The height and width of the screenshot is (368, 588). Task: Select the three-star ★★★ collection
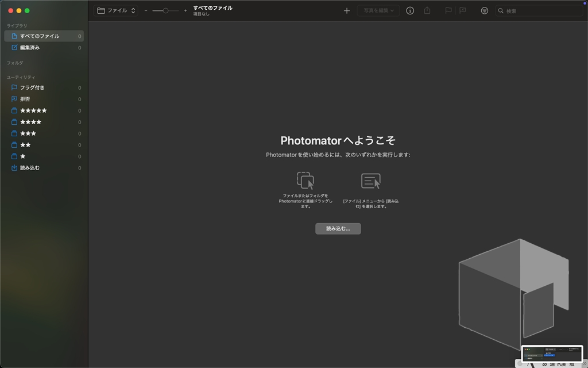(x=44, y=133)
